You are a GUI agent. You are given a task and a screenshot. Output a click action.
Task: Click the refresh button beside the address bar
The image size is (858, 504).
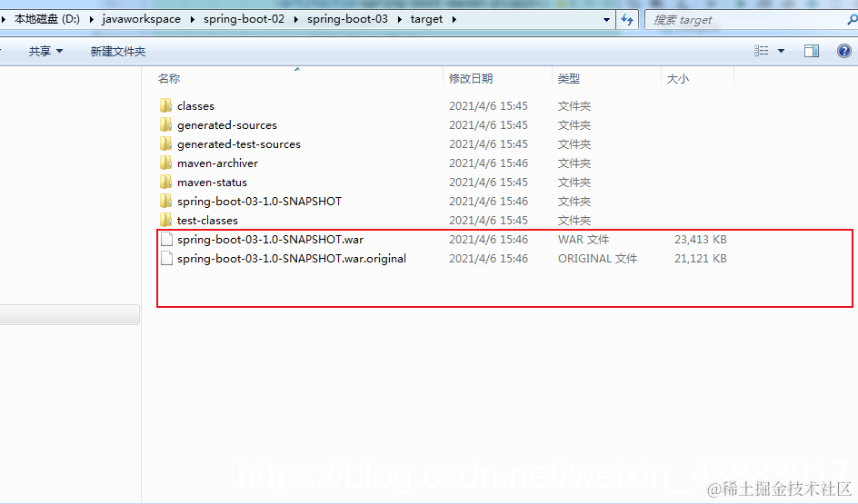coord(627,20)
